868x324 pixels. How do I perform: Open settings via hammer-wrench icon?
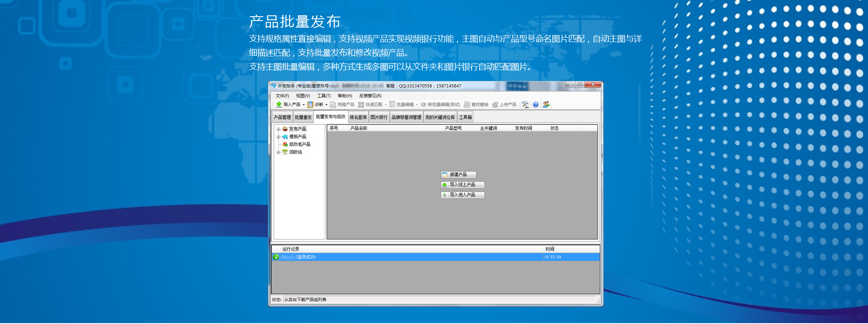point(525,105)
